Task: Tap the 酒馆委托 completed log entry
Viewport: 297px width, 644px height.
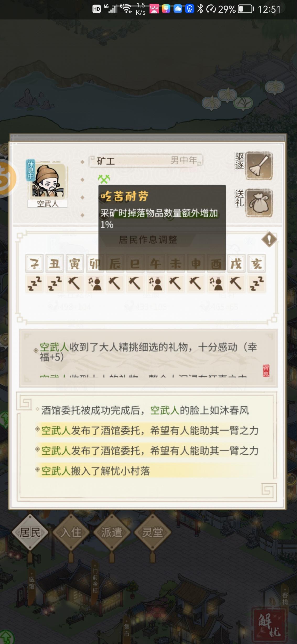Action: click(145, 410)
